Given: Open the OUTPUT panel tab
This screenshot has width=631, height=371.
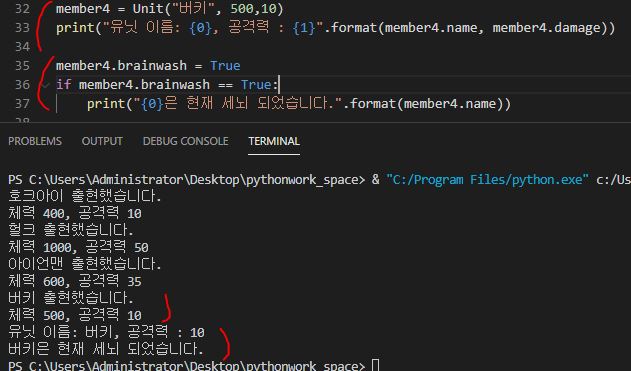Looking at the screenshot, I should tap(102, 141).
